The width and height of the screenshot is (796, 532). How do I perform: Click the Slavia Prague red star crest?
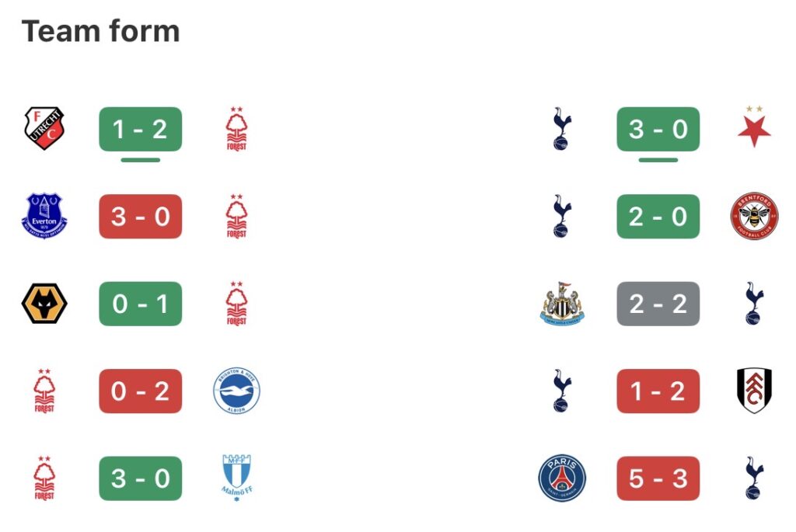[753, 129]
